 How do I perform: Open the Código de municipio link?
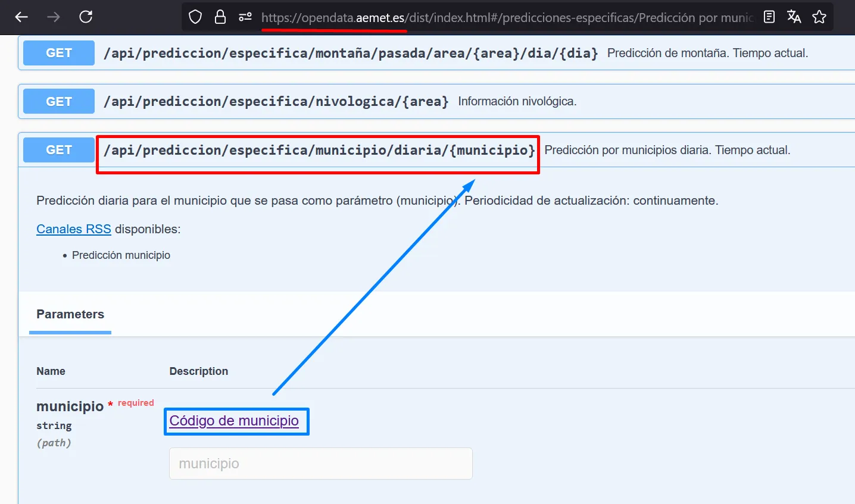click(234, 421)
